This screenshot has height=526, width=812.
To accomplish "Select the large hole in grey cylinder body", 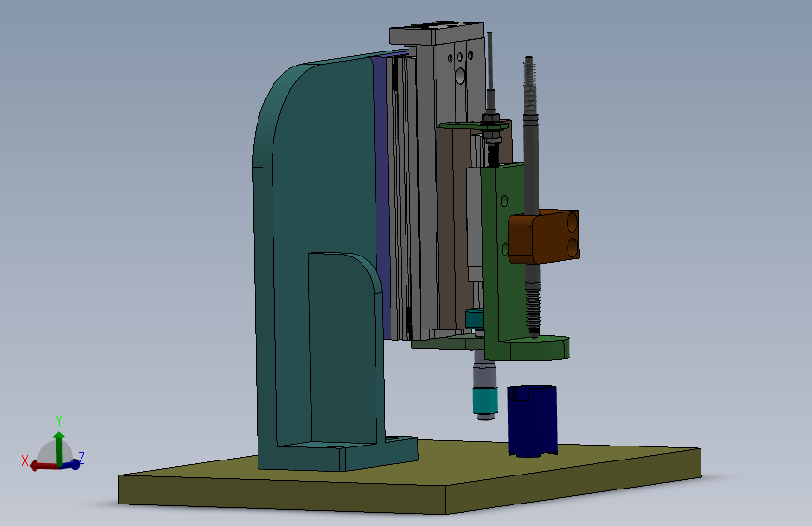I will tap(459, 77).
